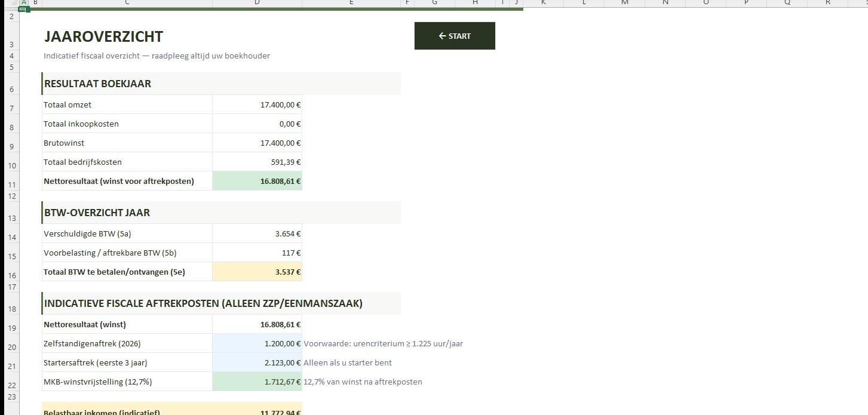Click the urencriterium voorwaarde note text
The width and height of the screenshot is (868, 415).
(383, 343)
